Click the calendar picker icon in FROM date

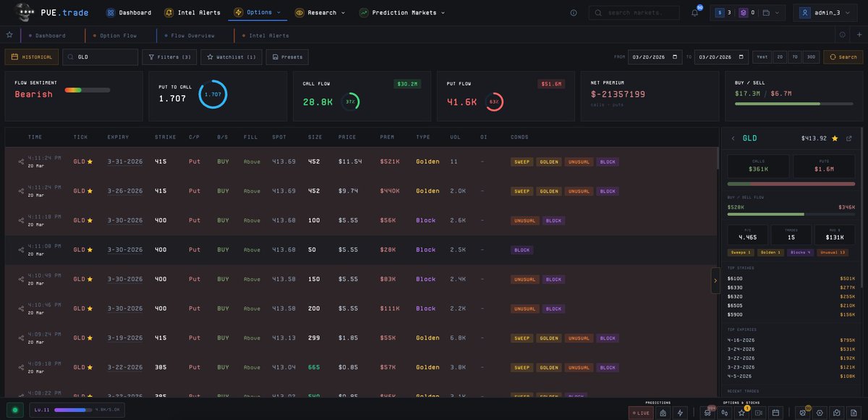click(676, 56)
